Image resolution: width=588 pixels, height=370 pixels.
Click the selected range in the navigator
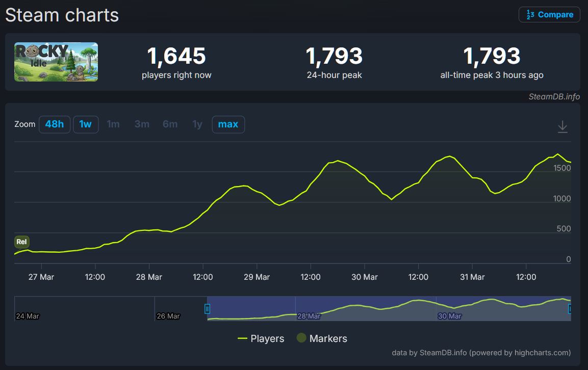point(389,308)
